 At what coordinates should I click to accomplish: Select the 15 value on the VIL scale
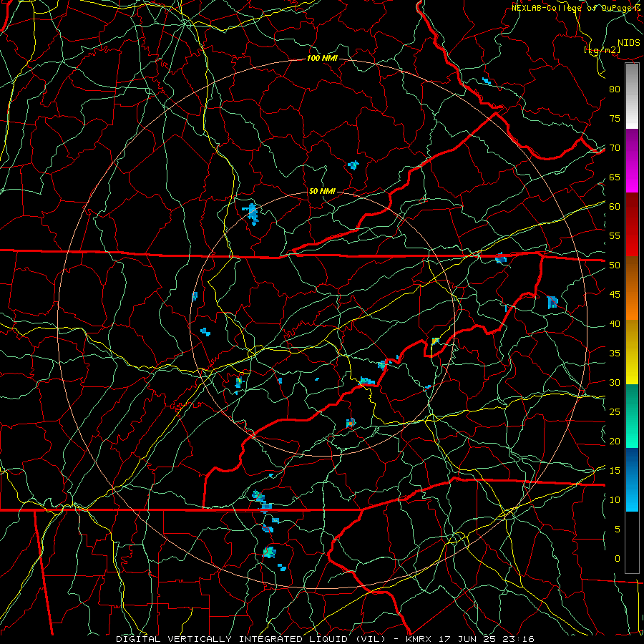615,471
